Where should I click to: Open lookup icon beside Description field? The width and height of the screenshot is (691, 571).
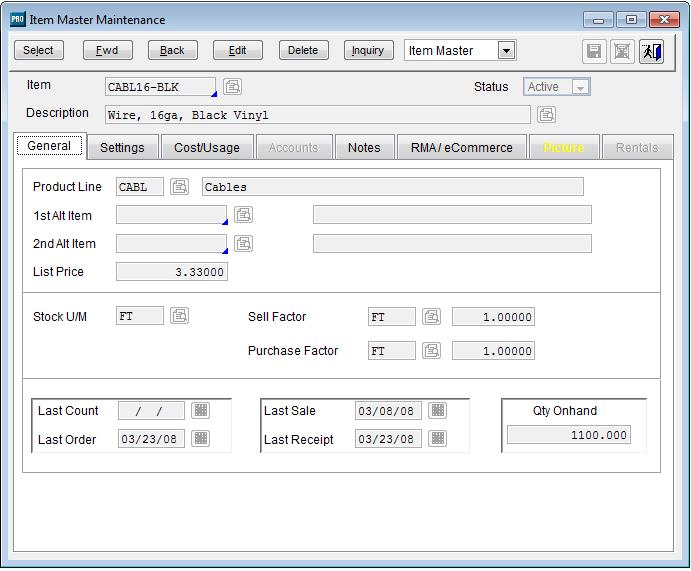(x=546, y=115)
